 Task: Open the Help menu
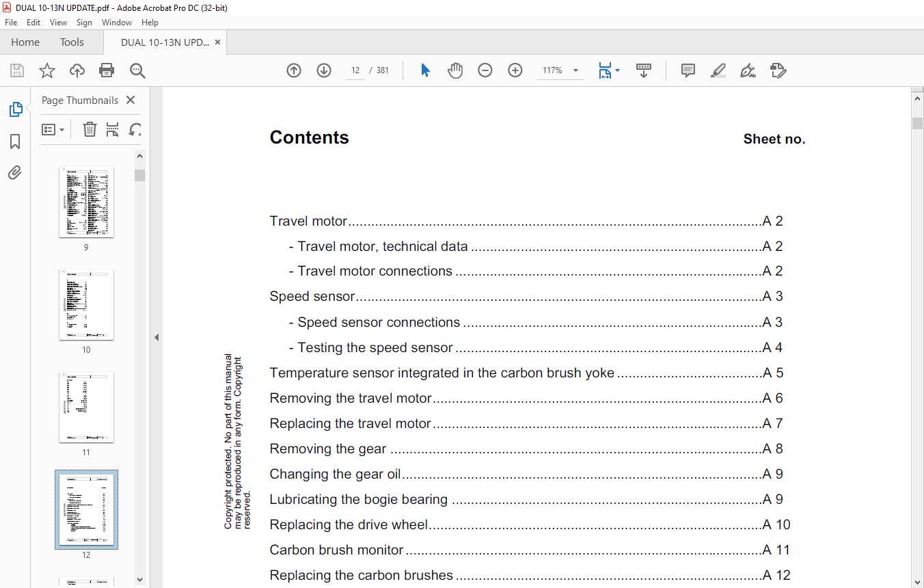point(150,23)
